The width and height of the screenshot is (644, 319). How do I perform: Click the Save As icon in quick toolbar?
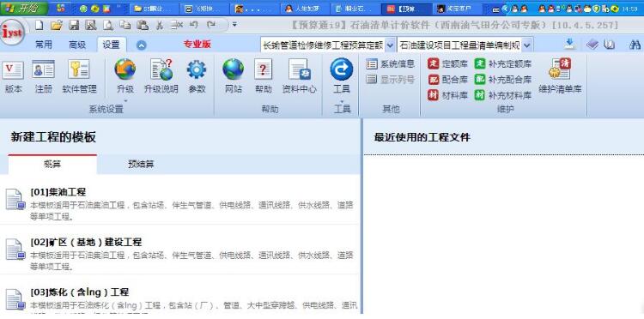[x=90, y=26]
